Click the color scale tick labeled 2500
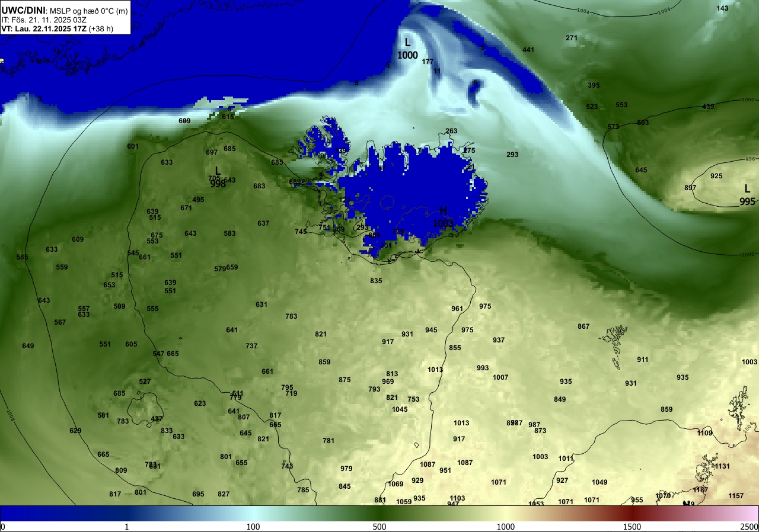The width and height of the screenshot is (759, 532). (750, 527)
